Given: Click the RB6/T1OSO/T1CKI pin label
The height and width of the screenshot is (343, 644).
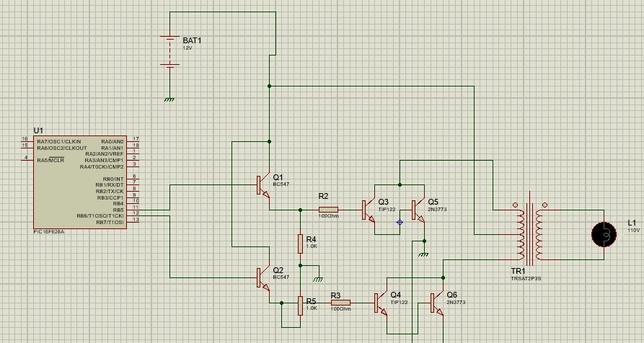Looking at the screenshot, I should [x=100, y=215].
